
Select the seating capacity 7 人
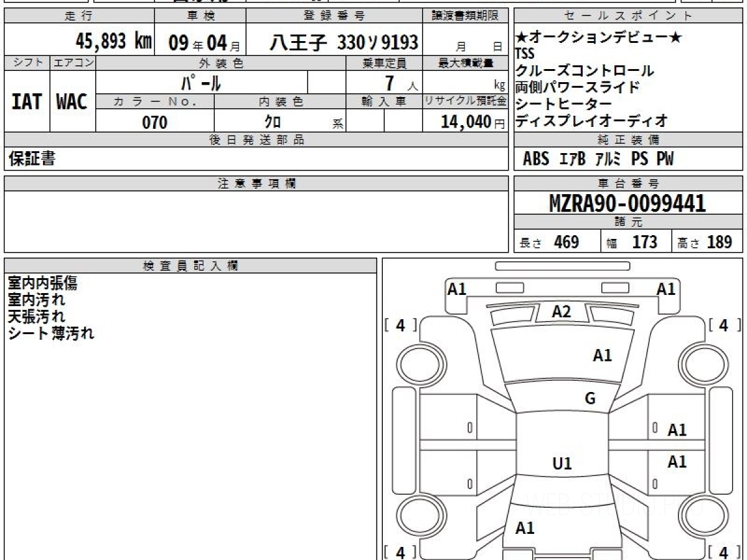pos(401,82)
